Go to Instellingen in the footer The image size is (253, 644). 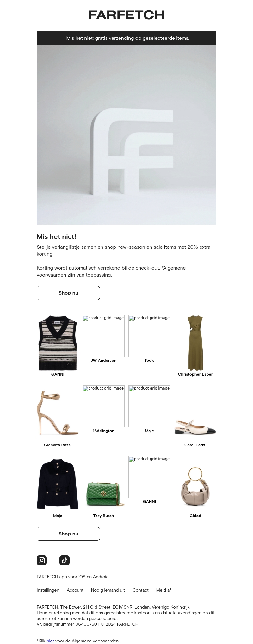coord(48,590)
